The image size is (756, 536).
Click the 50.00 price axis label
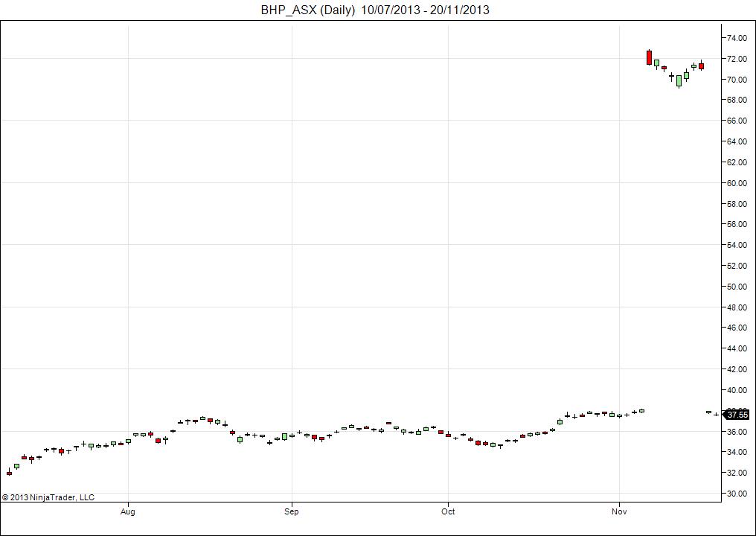click(737, 286)
